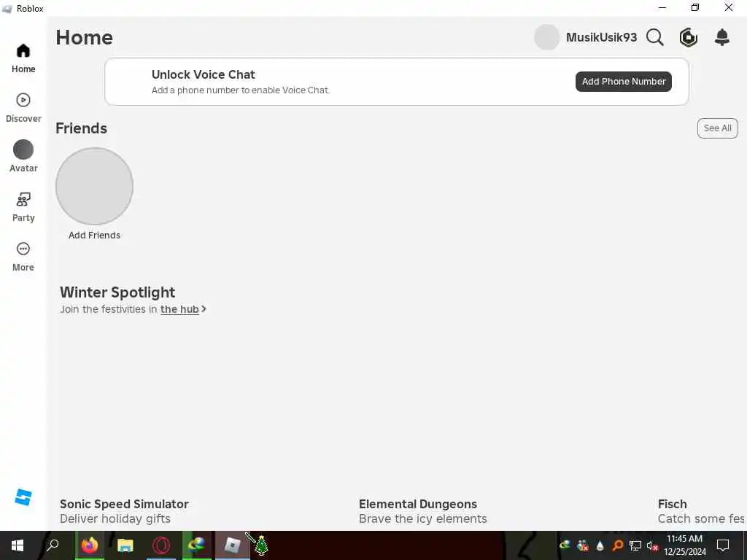This screenshot has height=560, width=747.
Task: Open the Windows action center icon
Action: [x=723, y=545]
